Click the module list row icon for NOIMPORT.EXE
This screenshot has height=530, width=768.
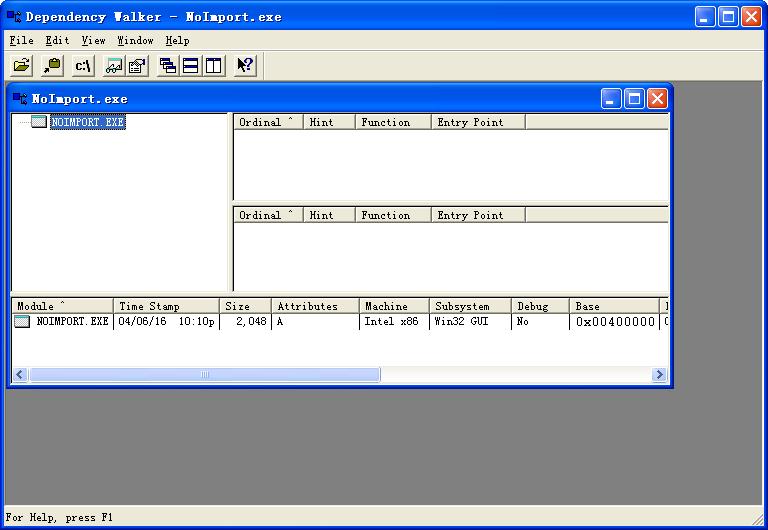(x=22, y=321)
